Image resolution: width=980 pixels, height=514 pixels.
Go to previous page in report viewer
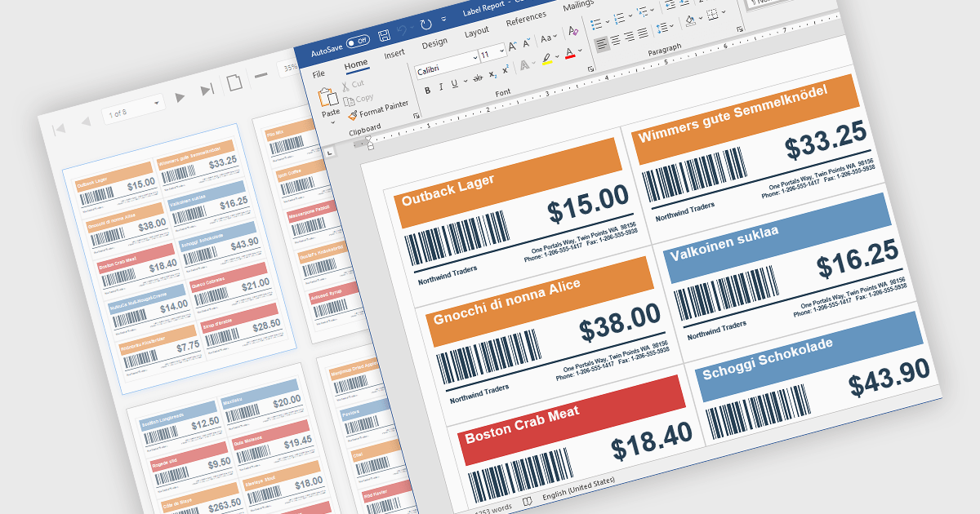pyautogui.click(x=85, y=122)
